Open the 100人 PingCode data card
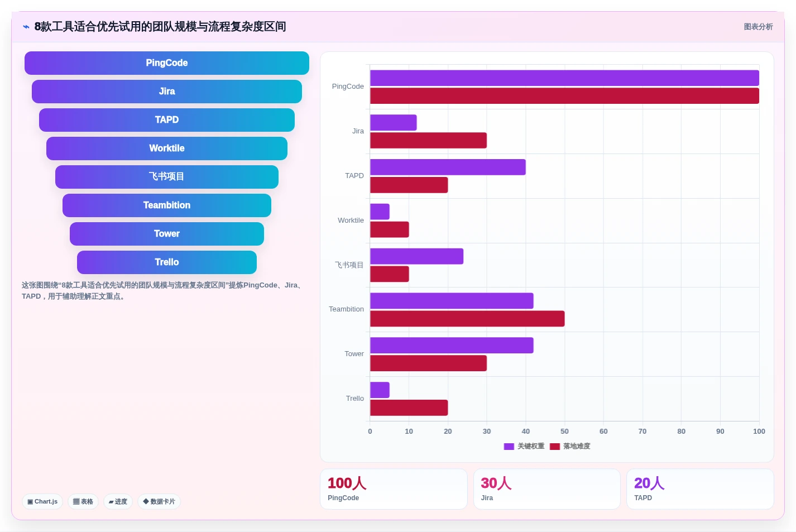Viewport: 796px width, 532px height. point(394,489)
